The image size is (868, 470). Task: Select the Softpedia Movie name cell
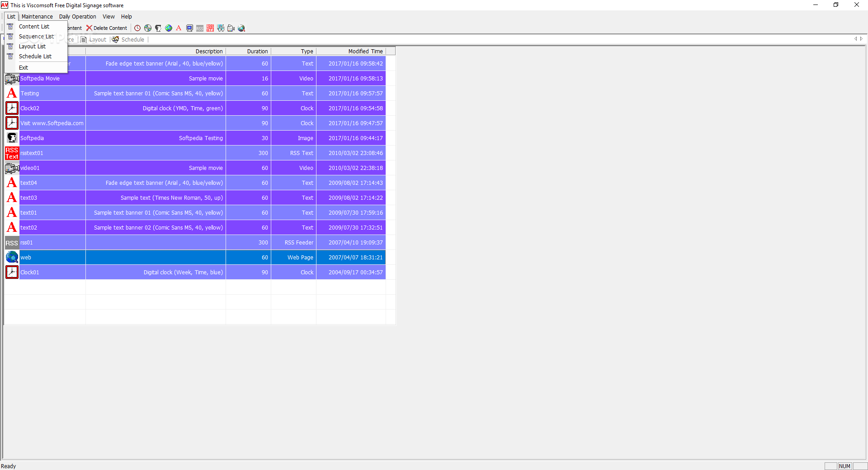(52, 79)
